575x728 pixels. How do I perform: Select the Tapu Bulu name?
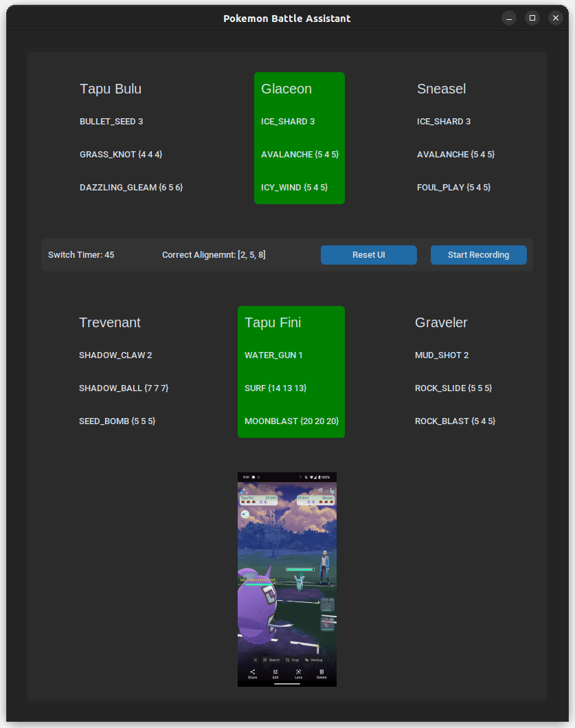(x=111, y=89)
